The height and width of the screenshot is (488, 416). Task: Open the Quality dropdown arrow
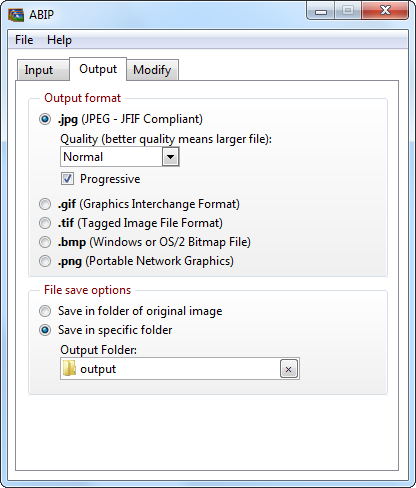click(170, 157)
